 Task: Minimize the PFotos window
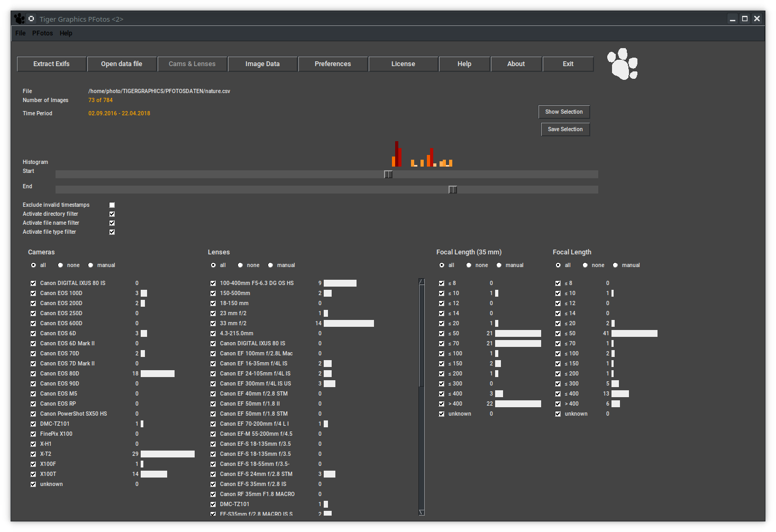coord(732,19)
